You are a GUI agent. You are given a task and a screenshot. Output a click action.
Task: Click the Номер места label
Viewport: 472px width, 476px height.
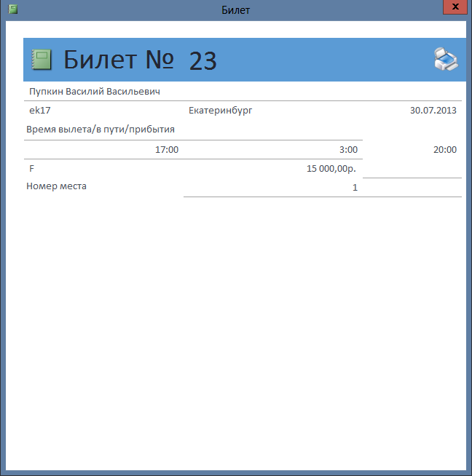tap(56, 186)
